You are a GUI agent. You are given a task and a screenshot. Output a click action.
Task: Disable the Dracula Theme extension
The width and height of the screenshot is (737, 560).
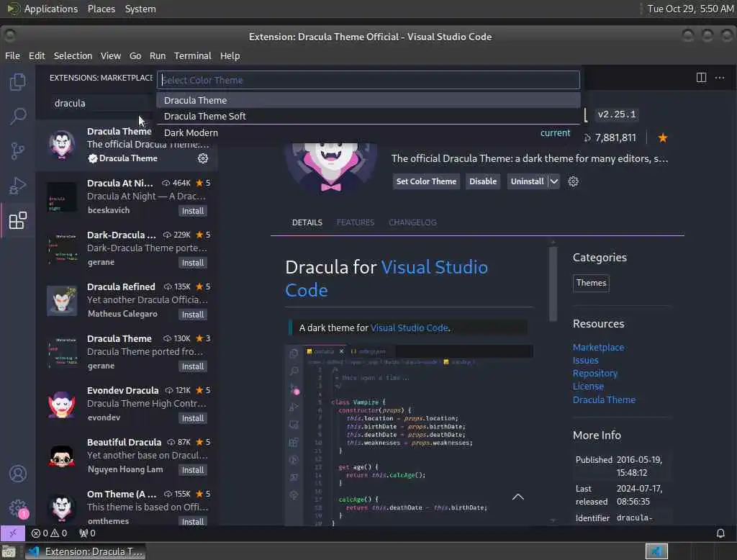click(483, 181)
